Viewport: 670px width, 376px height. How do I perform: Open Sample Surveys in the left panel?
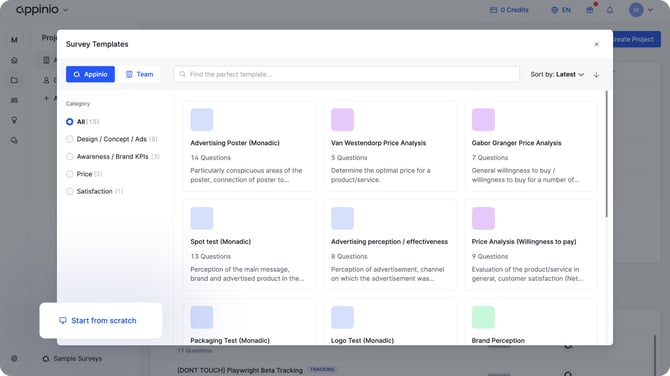point(72,358)
